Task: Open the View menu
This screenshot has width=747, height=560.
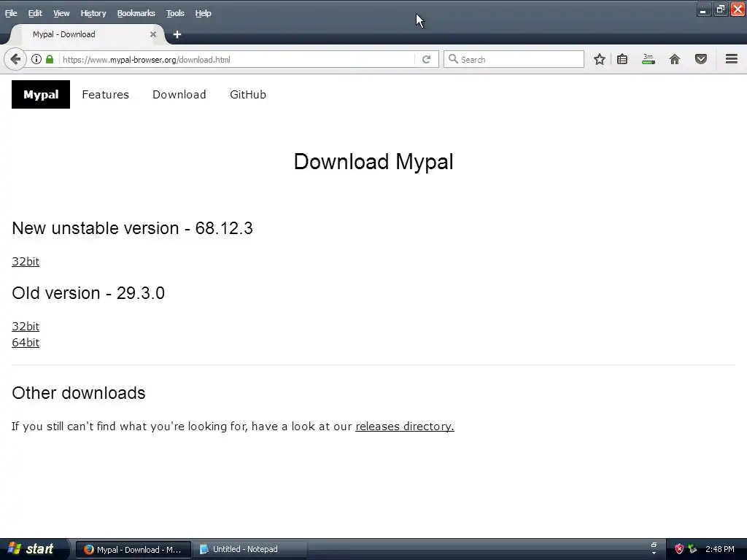Action: 61,13
